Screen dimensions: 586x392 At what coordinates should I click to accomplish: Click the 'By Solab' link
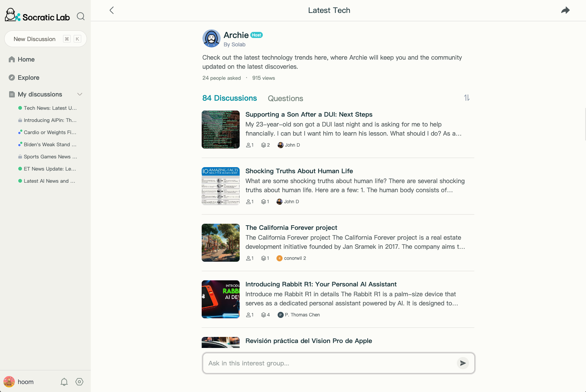point(235,44)
